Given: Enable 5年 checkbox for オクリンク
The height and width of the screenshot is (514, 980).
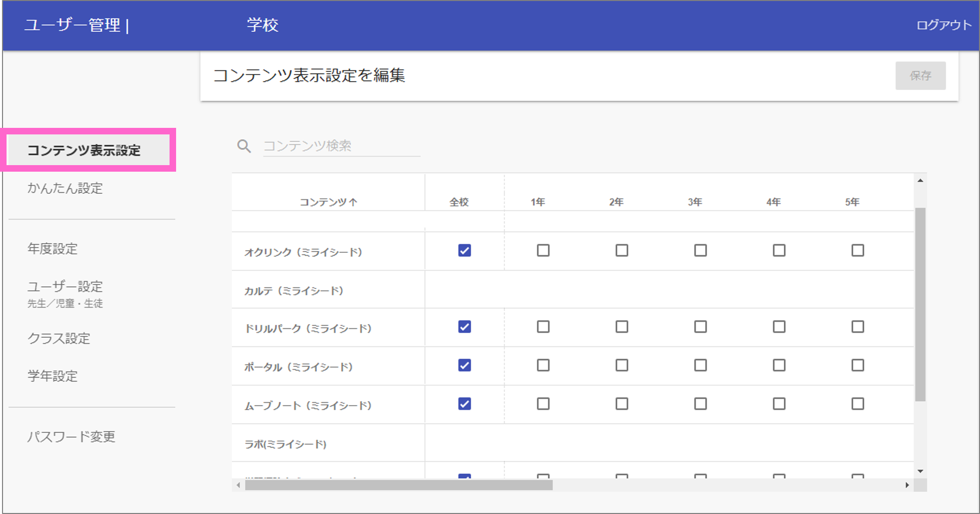Looking at the screenshot, I should pyautogui.click(x=858, y=250).
